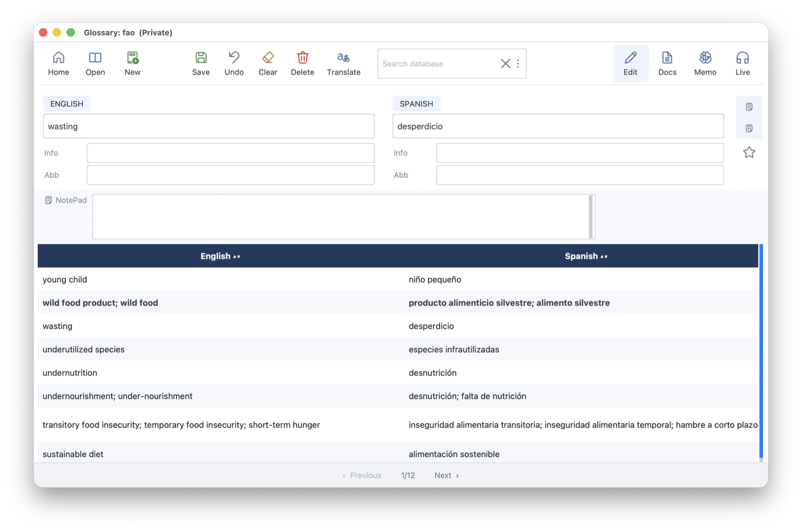Open a glossary with the Open icon

pos(95,63)
